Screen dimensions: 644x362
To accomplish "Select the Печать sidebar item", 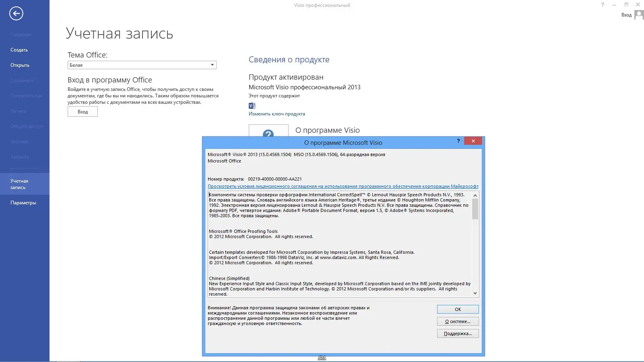I will click(x=19, y=111).
